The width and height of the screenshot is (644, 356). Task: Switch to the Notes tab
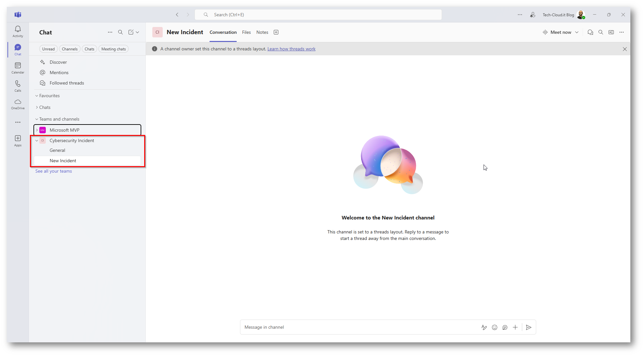tap(262, 32)
